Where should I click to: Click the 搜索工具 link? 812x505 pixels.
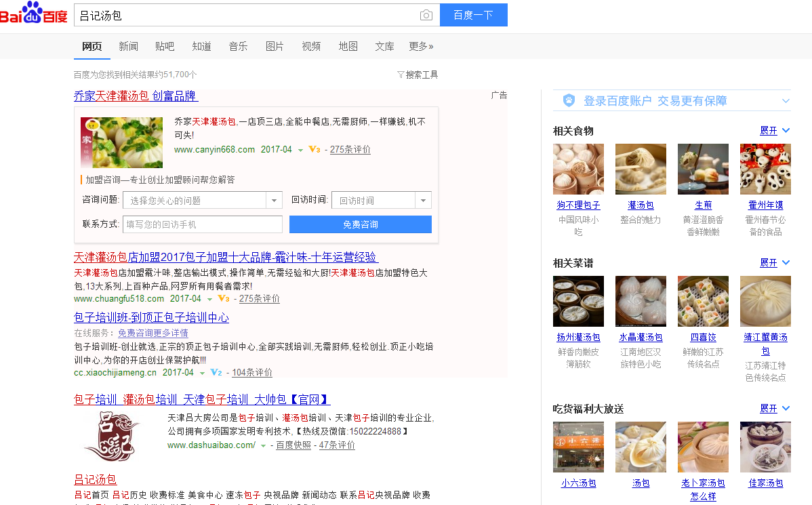[x=422, y=75]
